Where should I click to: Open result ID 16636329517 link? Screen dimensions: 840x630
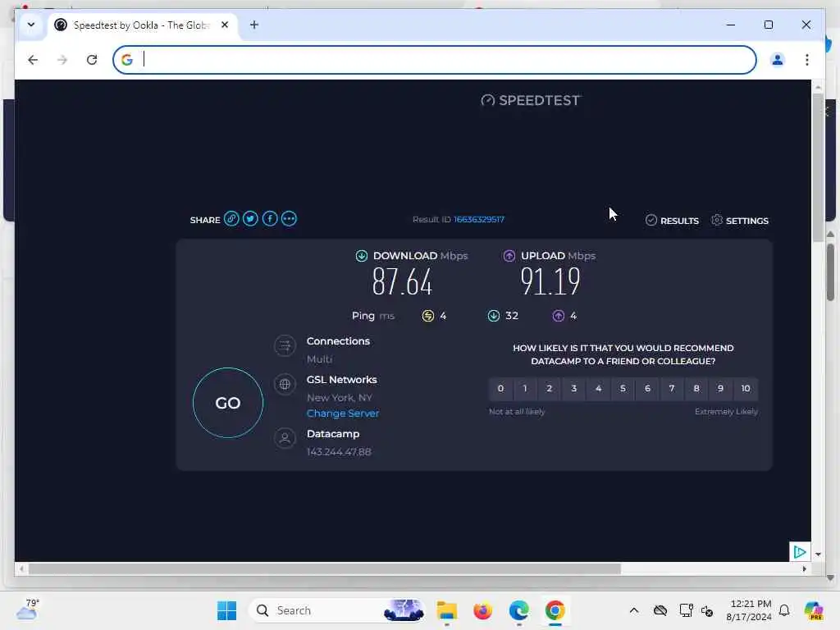pos(479,219)
